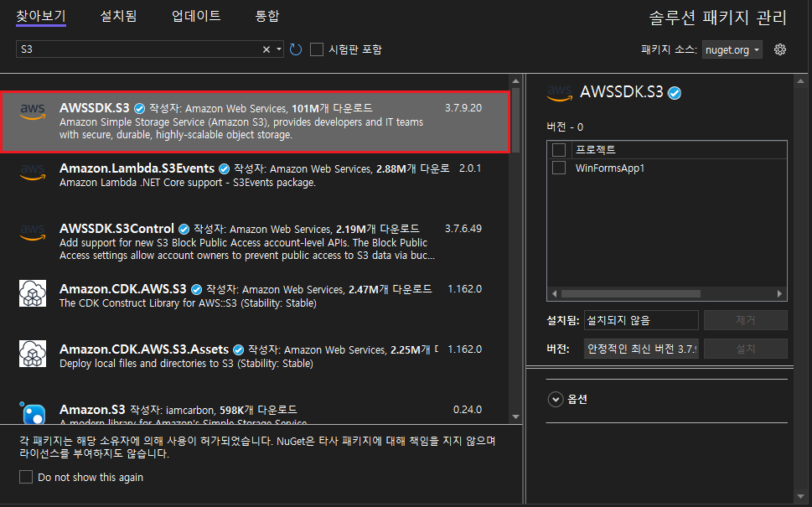Click version 2.0.1 of Amazon.Lambda.S3Events
Image resolution: width=812 pixels, height=507 pixels.
(x=470, y=168)
